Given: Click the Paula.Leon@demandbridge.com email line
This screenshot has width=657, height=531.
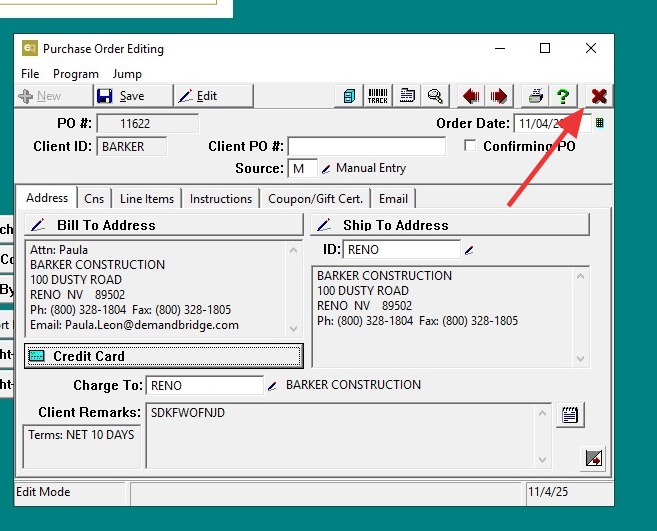Looking at the screenshot, I should [134, 325].
